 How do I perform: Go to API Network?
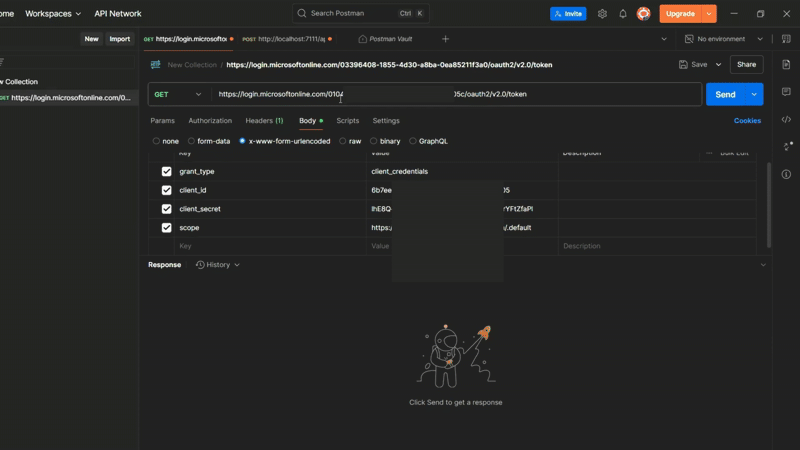pos(117,14)
